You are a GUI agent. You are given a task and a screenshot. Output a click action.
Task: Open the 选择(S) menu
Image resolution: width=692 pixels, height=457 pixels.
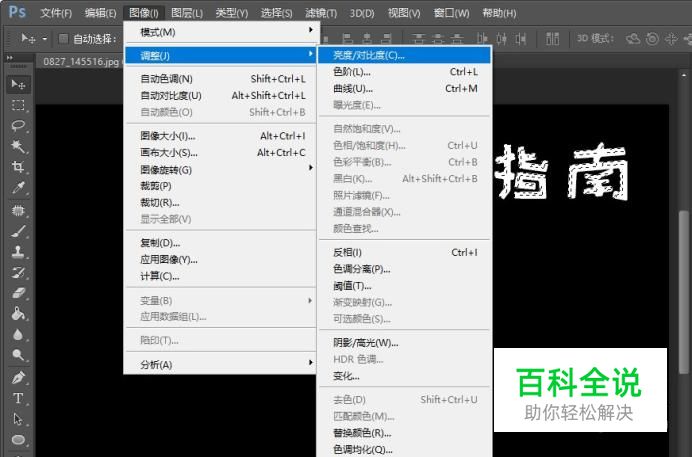(x=276, y=13)
